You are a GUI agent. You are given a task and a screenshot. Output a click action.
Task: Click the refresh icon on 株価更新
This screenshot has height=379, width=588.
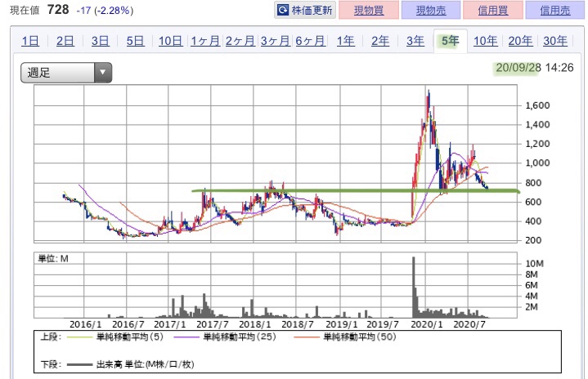283,10
